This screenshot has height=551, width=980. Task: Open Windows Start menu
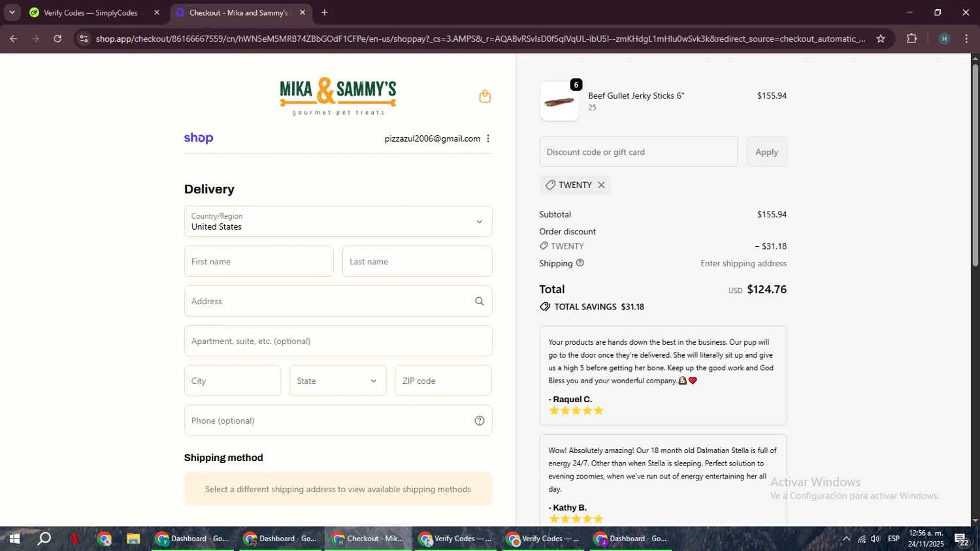pos(14,539)
